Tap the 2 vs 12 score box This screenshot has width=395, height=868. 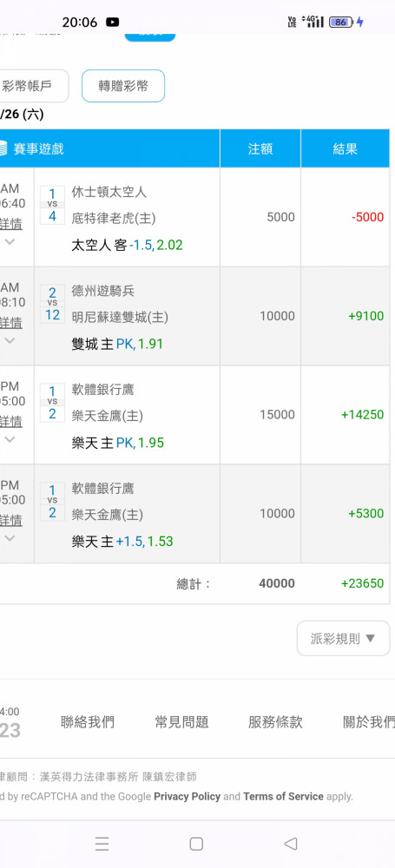pyautogui.click(x=53, y=303)
